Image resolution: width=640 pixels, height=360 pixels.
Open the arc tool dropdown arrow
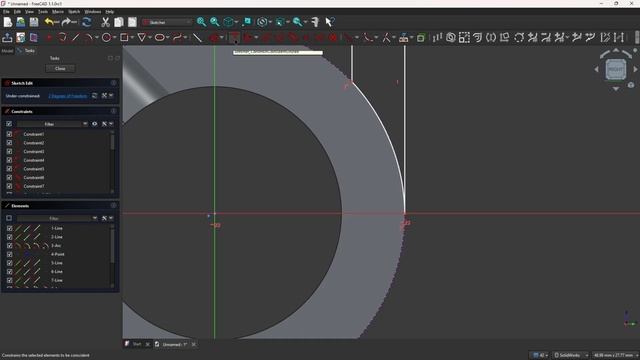click(x=97, y=38)
